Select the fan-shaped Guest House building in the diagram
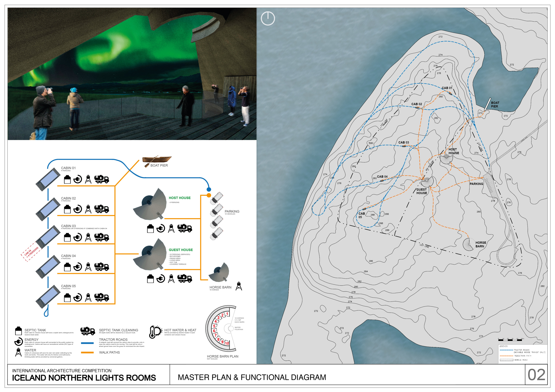This screenshot has height=392, width=555. (150, 254)
